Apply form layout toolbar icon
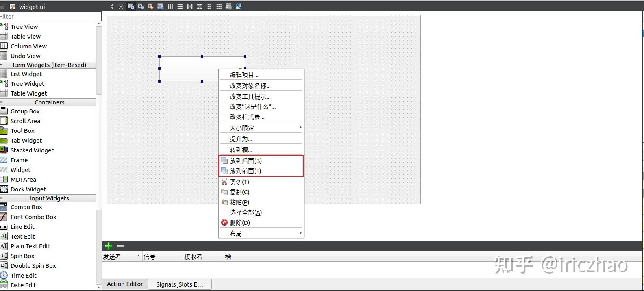 [209, 7]
